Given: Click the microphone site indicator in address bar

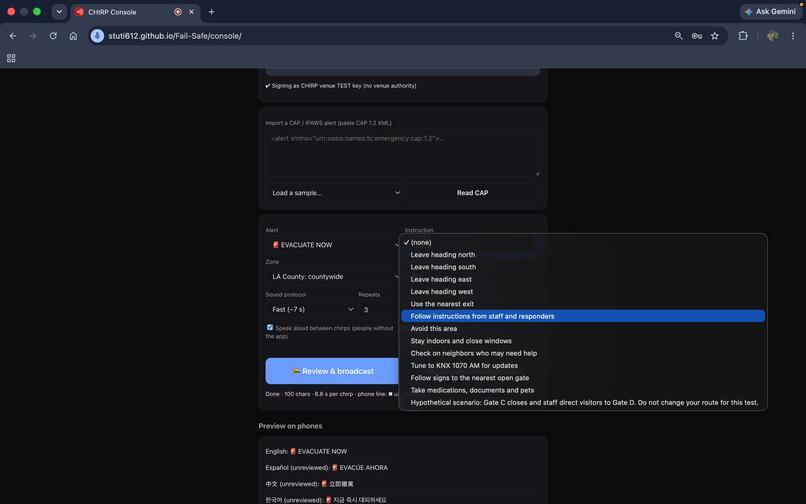Looking at the screenshot, I should [97, 36].
